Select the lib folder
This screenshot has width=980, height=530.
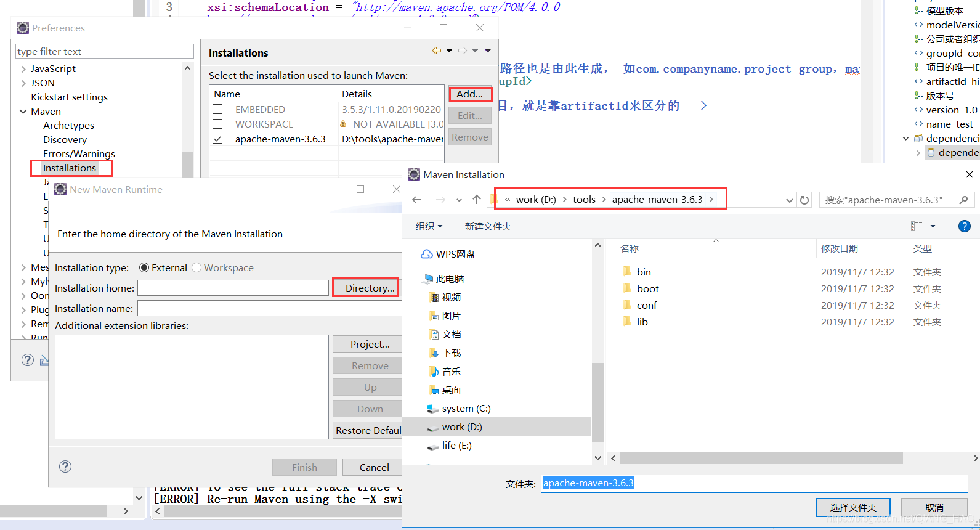click(635, 322)
